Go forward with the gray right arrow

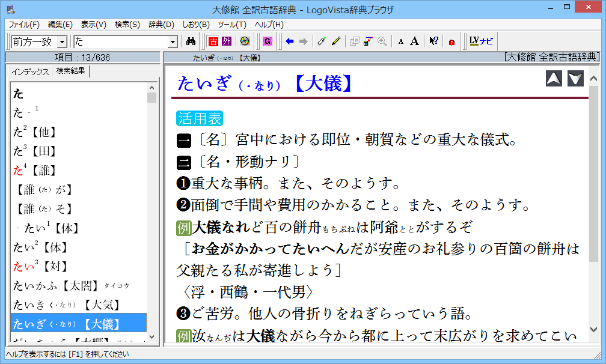pos(304,41)
